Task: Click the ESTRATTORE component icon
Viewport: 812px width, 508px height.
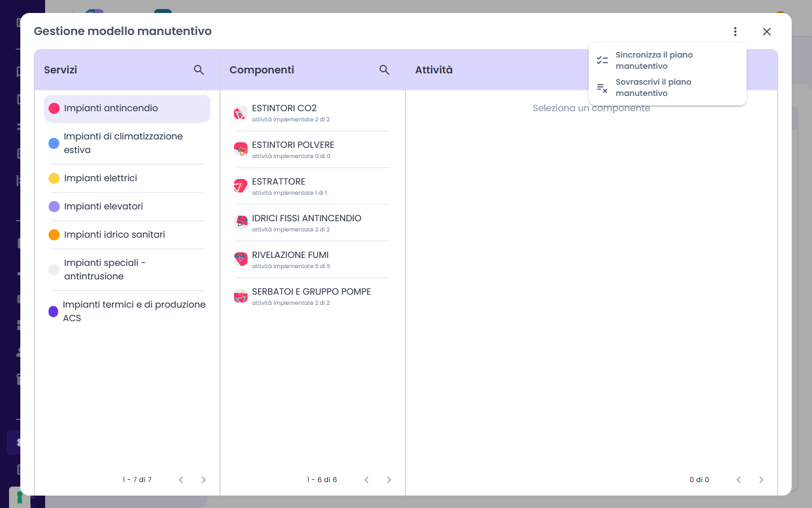Action: (x=241, y=186)
